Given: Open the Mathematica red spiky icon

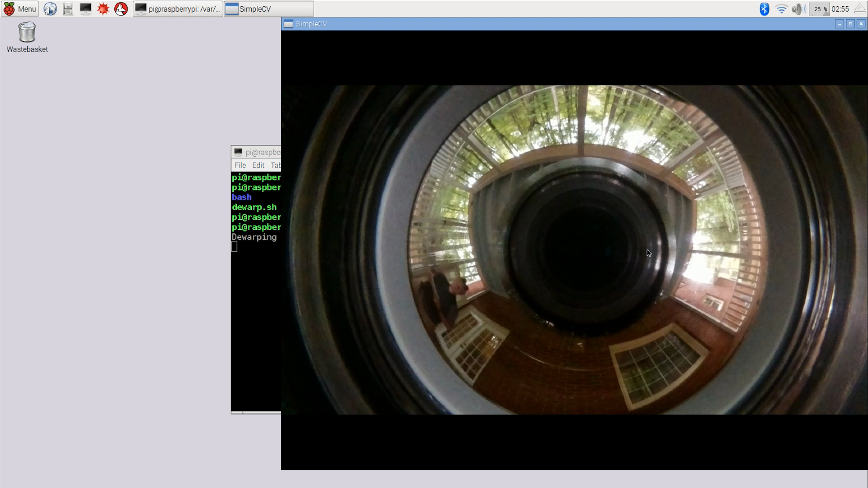Looking at the screenshot, I should tap(103, 9).
